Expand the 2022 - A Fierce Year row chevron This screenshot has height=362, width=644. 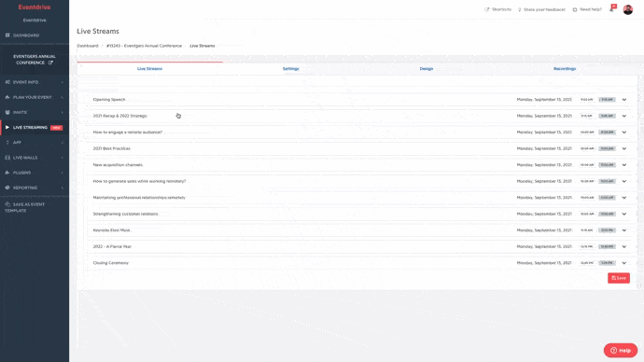point(623,246)
